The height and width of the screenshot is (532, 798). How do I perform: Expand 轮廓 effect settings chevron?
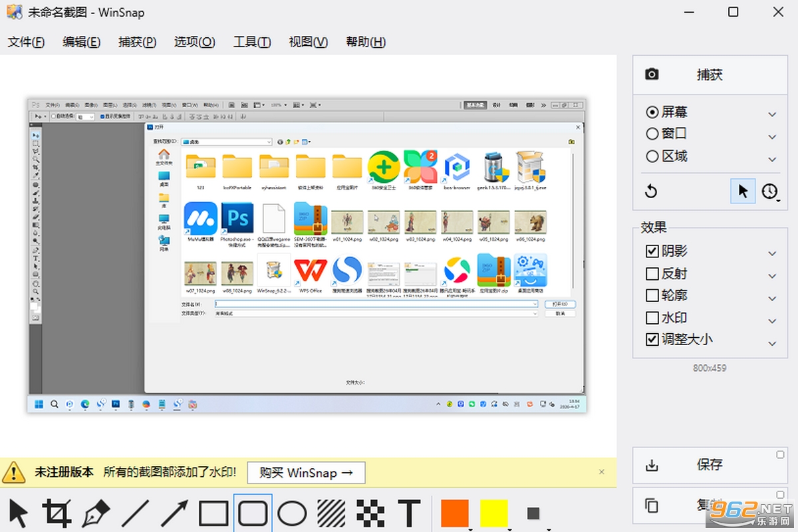coord(772,298)
